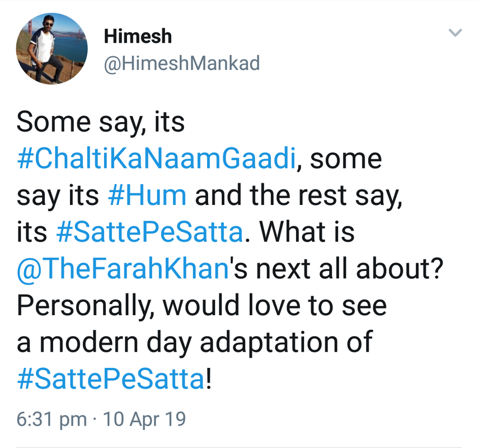Viewport: 478px width, 448px height.
Task: Follow the #Hum hashtag link
Action: coord(147,195)
